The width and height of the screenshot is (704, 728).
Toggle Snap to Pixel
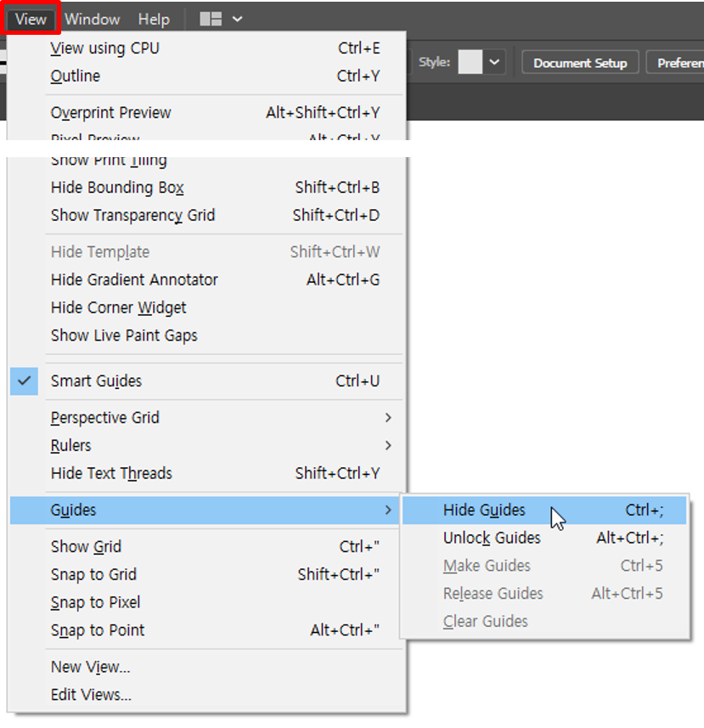pos(95,602)
